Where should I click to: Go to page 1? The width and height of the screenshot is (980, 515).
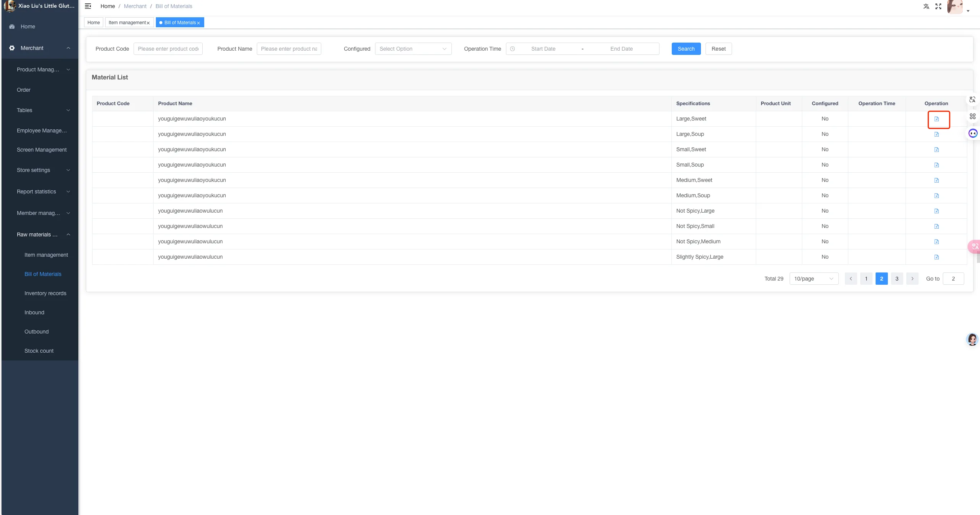(866, 279)
